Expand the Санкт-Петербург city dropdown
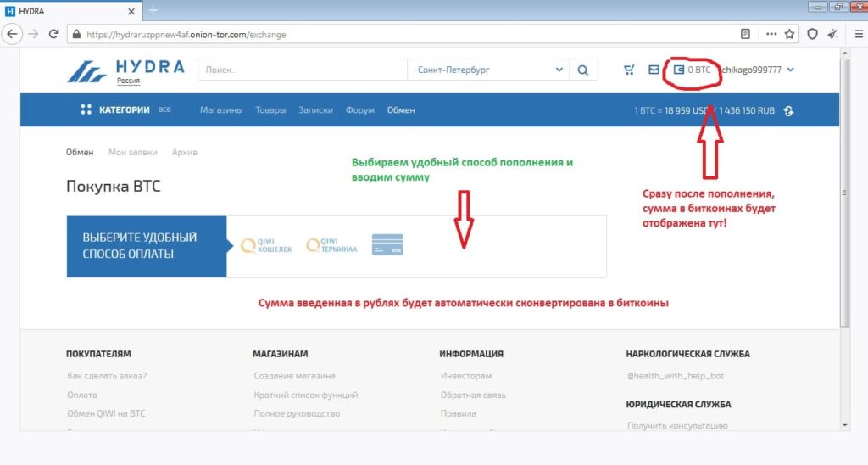Image resolution: width=868 pixels, height=465 pixels. click(x=488, y=70)
